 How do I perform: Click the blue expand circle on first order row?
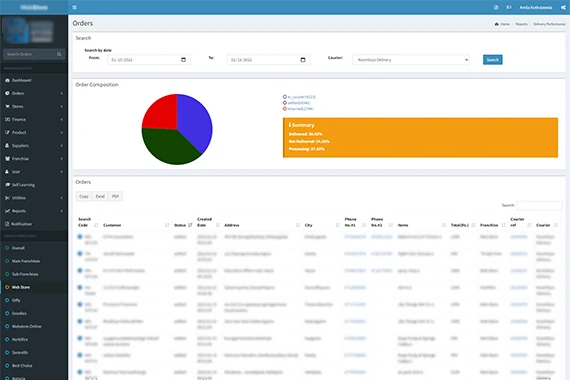tap(80, 237)
